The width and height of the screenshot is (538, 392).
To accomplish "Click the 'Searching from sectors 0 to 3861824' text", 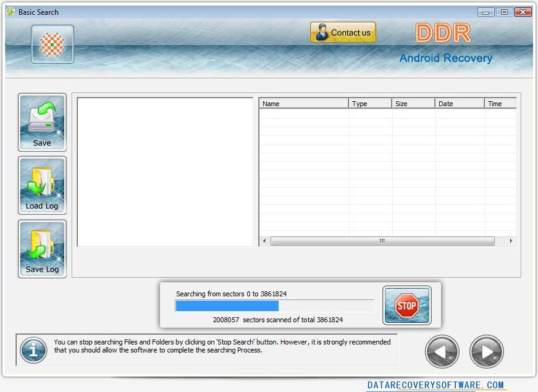I will [231, 294].
